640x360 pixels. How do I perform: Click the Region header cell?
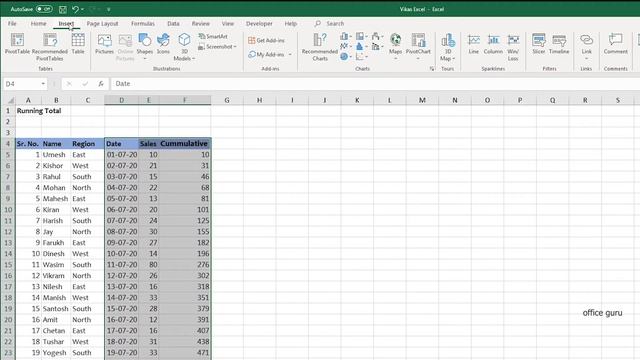(x=87, y=144)
